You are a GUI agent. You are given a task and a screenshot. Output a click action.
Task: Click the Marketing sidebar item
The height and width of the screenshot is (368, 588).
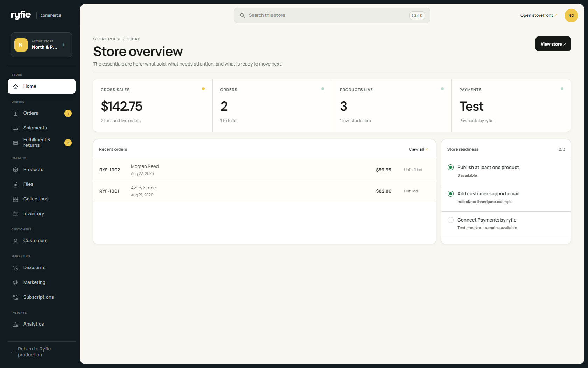point(42,282)
